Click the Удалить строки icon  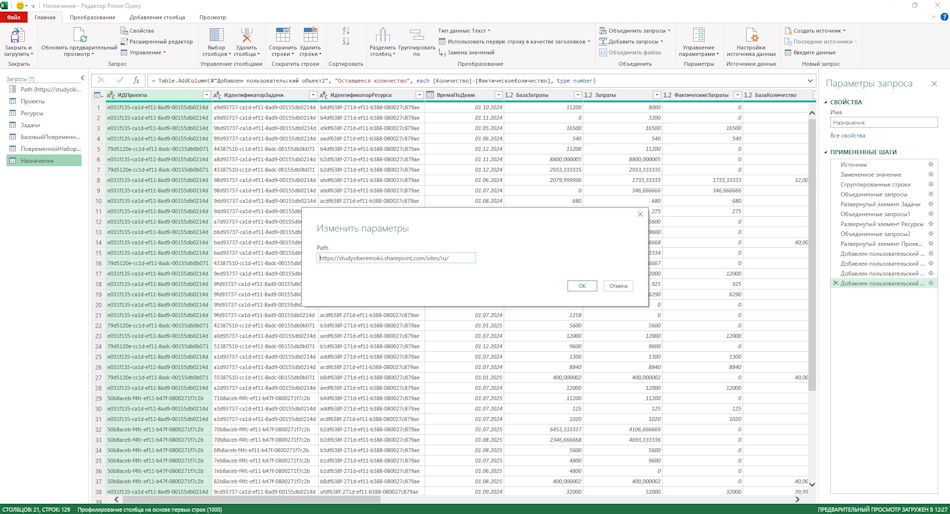click(310, 35)
